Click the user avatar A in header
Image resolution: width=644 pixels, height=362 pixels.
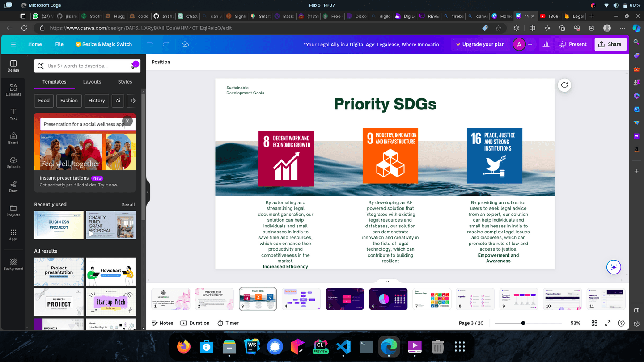519,44
